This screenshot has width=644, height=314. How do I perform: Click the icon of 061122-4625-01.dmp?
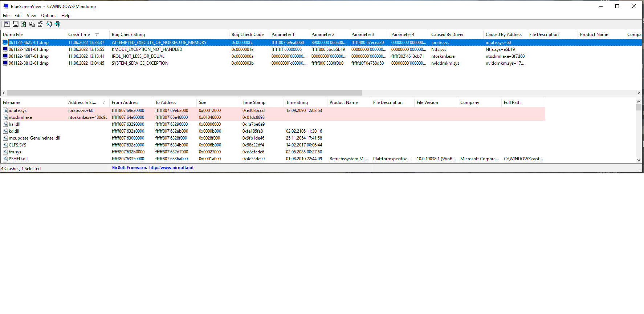point(5,43)
